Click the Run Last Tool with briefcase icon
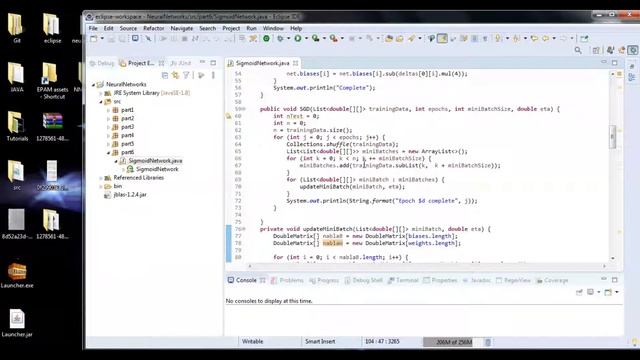 (333, 38)
